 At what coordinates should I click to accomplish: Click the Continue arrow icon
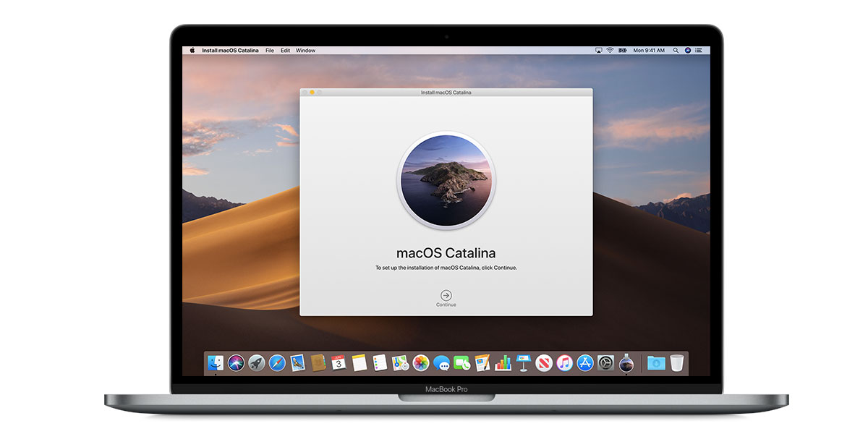[446, 295]
